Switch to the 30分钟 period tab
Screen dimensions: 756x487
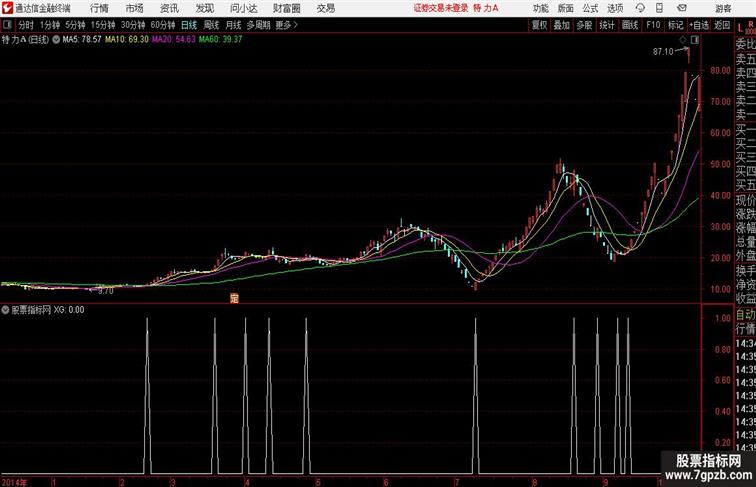tap(133, 25)
